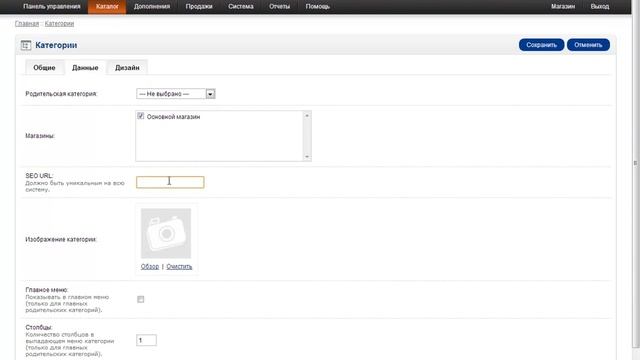This screenshot has width=640, height=360.
Task: Click Обзор to browse for image
Action: point(150,267)
